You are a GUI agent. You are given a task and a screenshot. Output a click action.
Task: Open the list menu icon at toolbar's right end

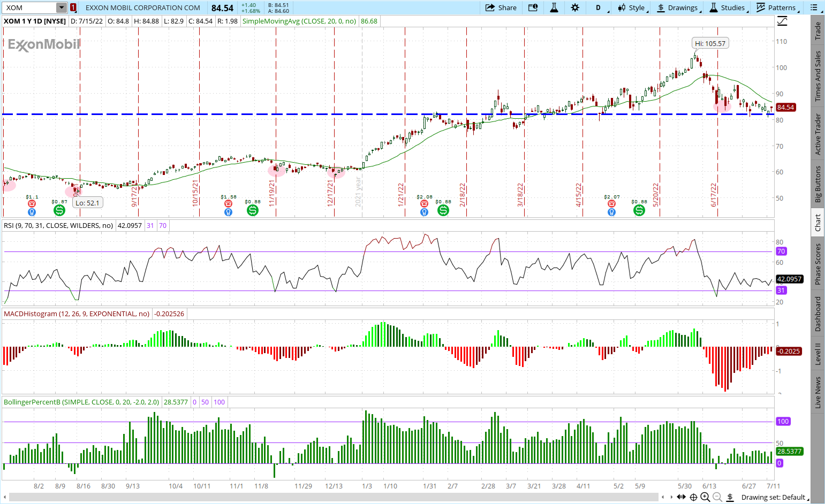click(x=814, y=7)
